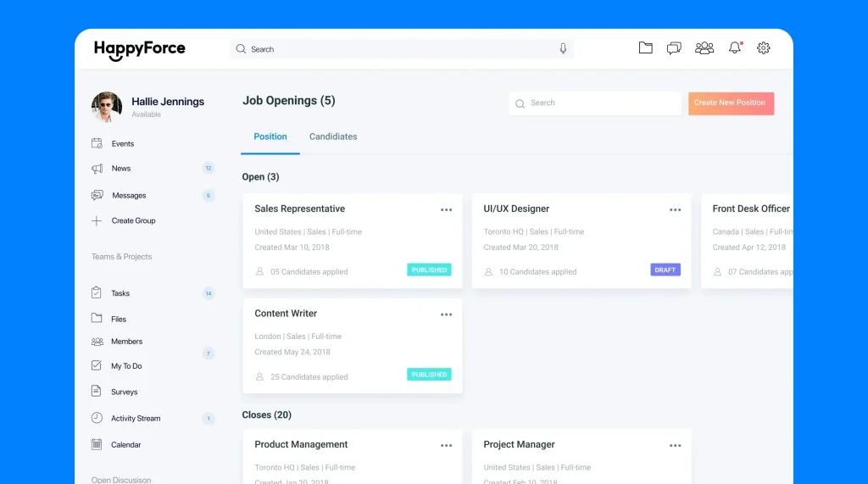Open the settings gear icon
The width and height of the screenshot is (868, 484).
(x=764, y=48)
